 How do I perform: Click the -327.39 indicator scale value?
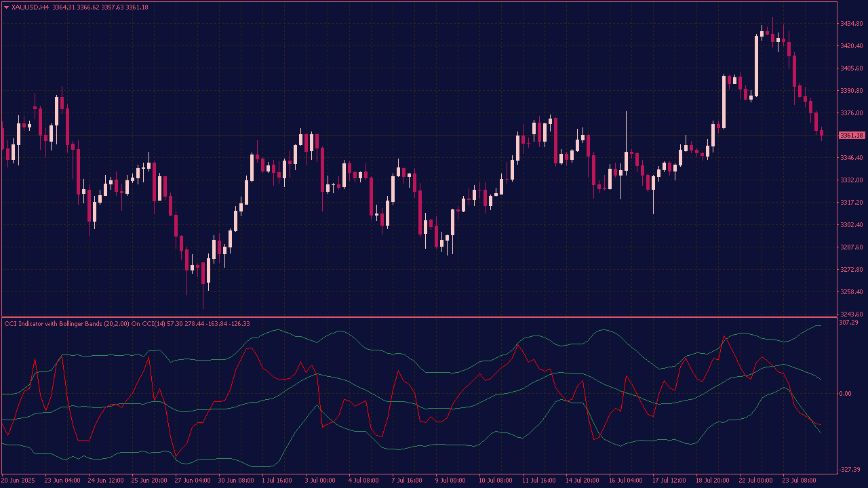[x=850, y=470]
